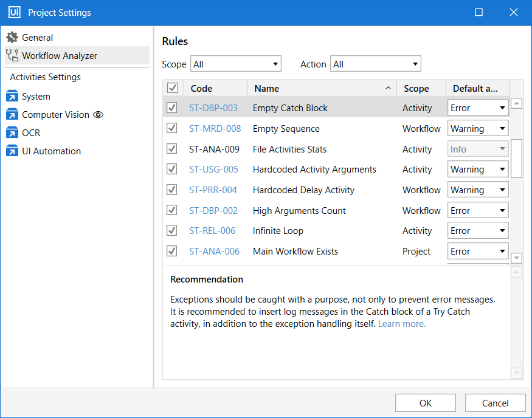Click the System activities icon

[12, 96]
